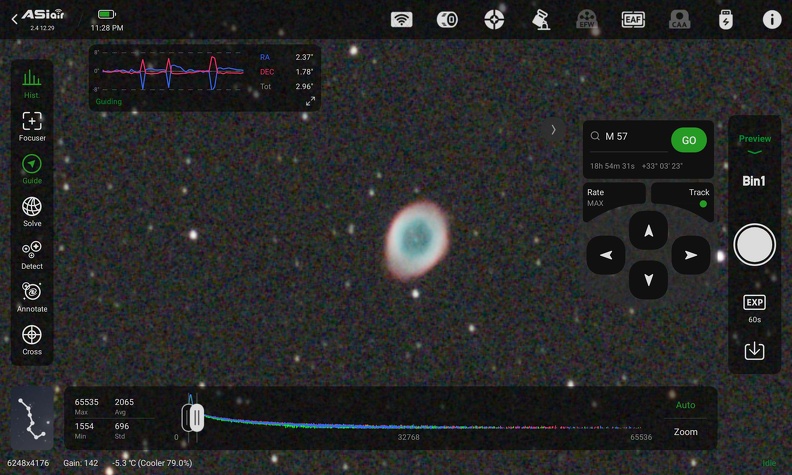
Task: Toggle the Hist. histogram tool
Action: point(32,83)
